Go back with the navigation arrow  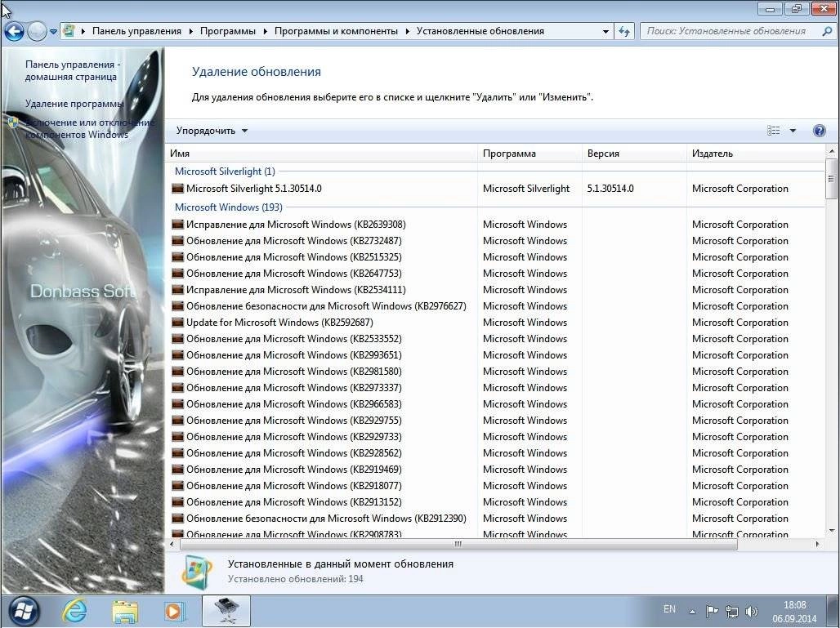coord(13,32)
